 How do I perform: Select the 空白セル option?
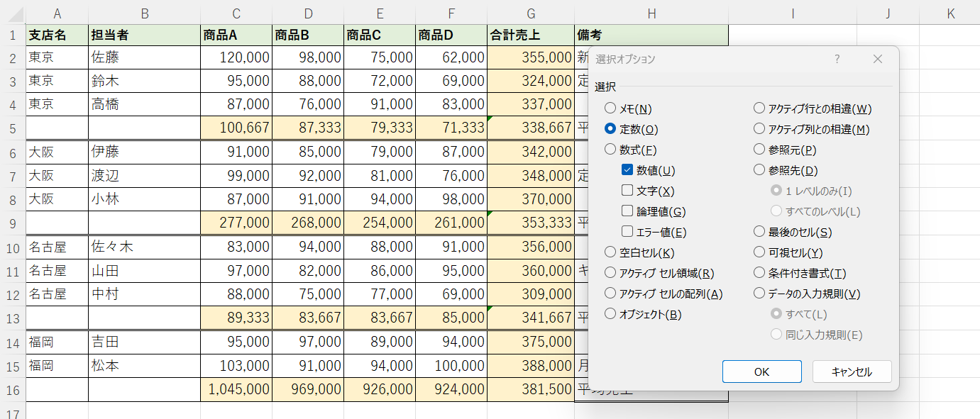610,252
